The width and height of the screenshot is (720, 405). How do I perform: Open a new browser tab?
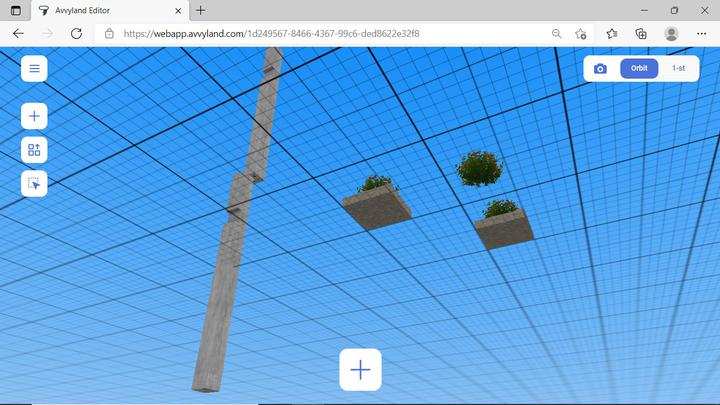[201, 11]
